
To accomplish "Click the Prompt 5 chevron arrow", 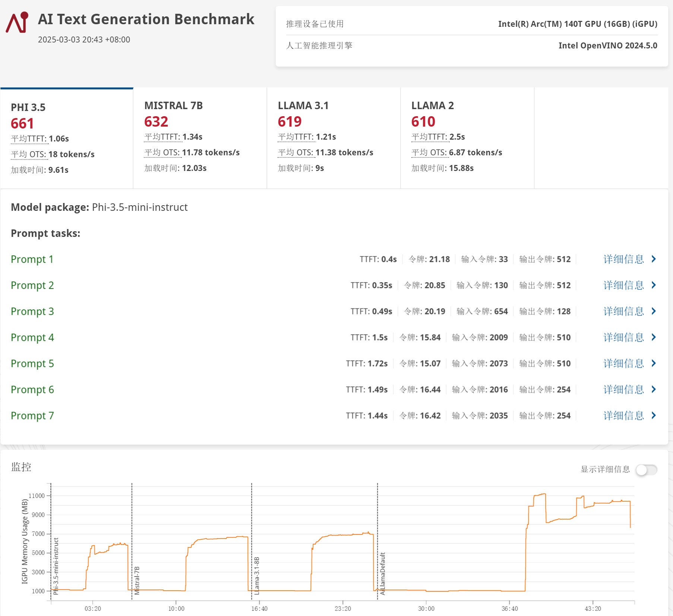I will (x=654, y=363).
